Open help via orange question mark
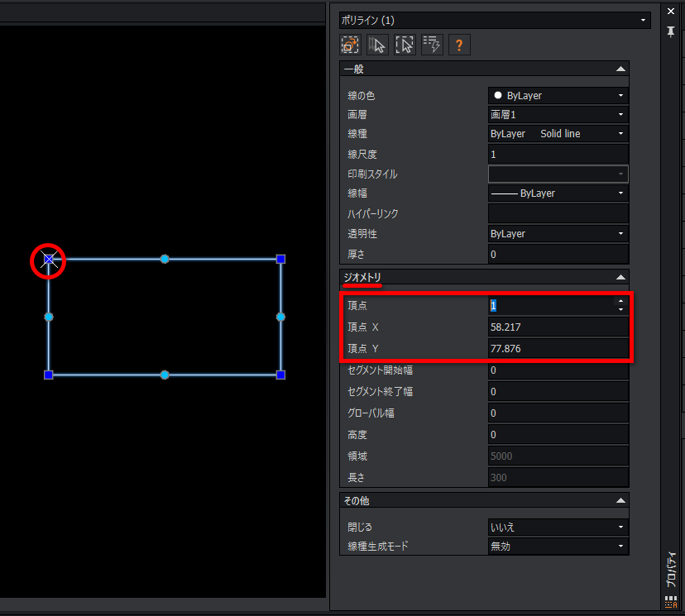This screenshot has width=685, height=616. 459,45
